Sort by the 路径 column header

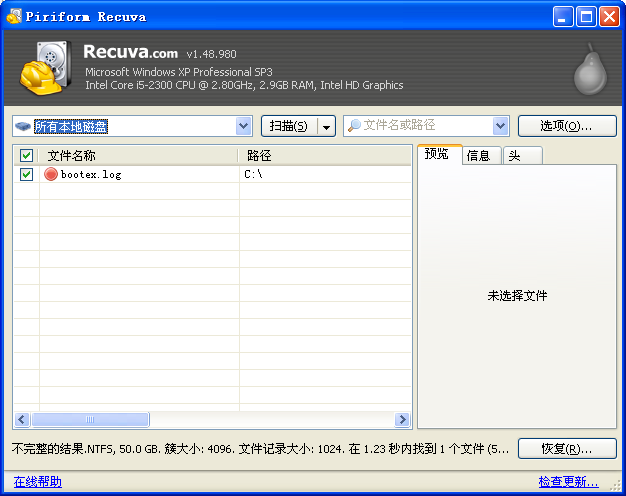click(x=325, y=155)
